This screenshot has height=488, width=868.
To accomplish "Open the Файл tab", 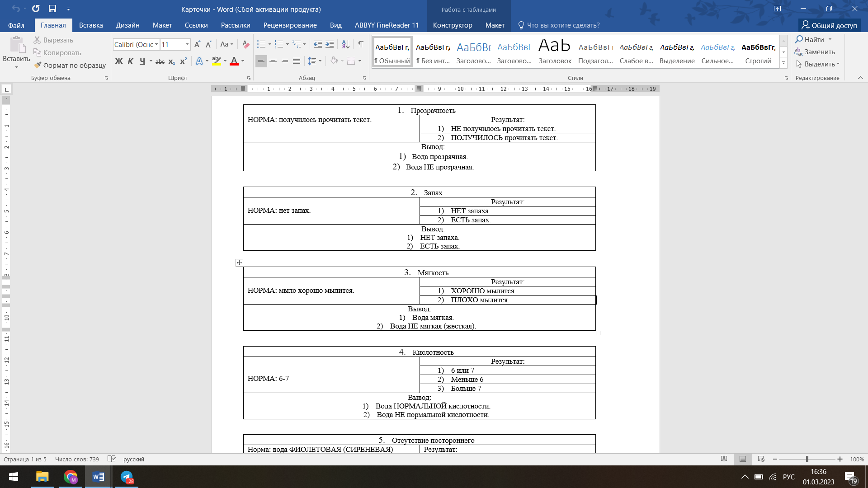I will 16,25.
